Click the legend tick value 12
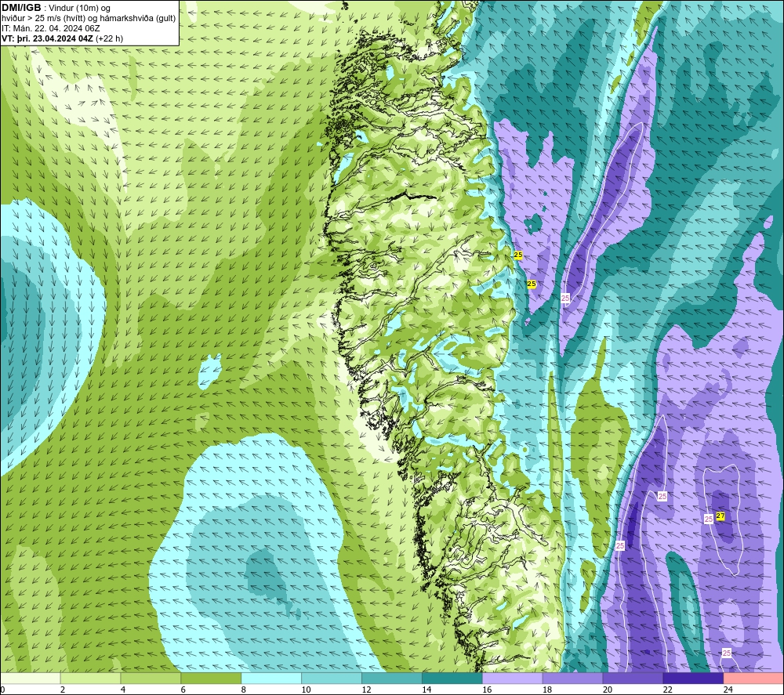Screen dimensions: 784x695 coord(366,690)
